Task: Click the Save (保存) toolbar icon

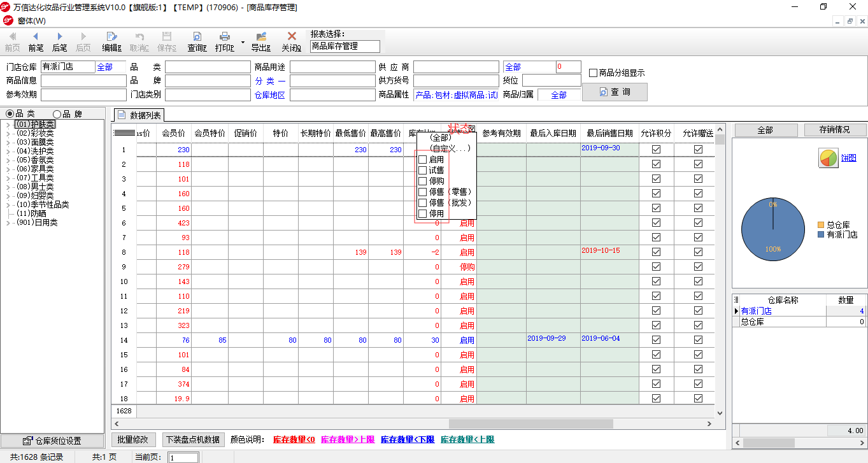Action: [x=167, y=36]
